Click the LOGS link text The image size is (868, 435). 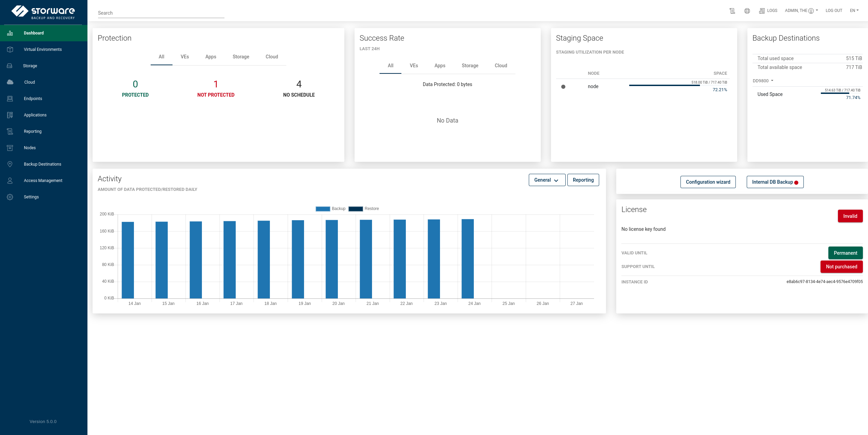[772, 11]
